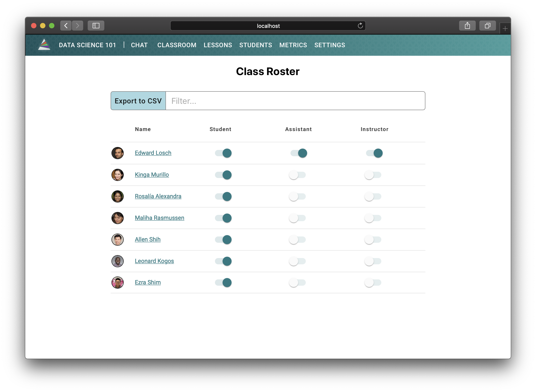Image resolution: width=536 pixels, height=392 pixels.
Task: Reload the page using refresh icon
Action: [360, 26]
